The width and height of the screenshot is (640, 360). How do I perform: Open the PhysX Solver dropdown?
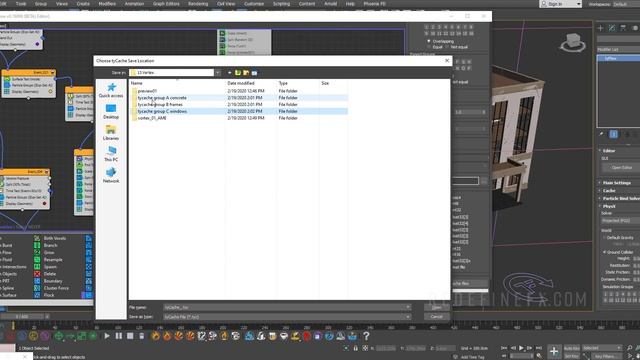[620, 220]
